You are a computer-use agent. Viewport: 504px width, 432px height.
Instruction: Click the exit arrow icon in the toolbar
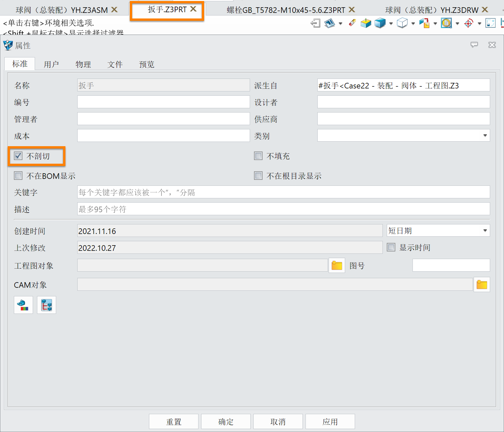pos(315,23)
